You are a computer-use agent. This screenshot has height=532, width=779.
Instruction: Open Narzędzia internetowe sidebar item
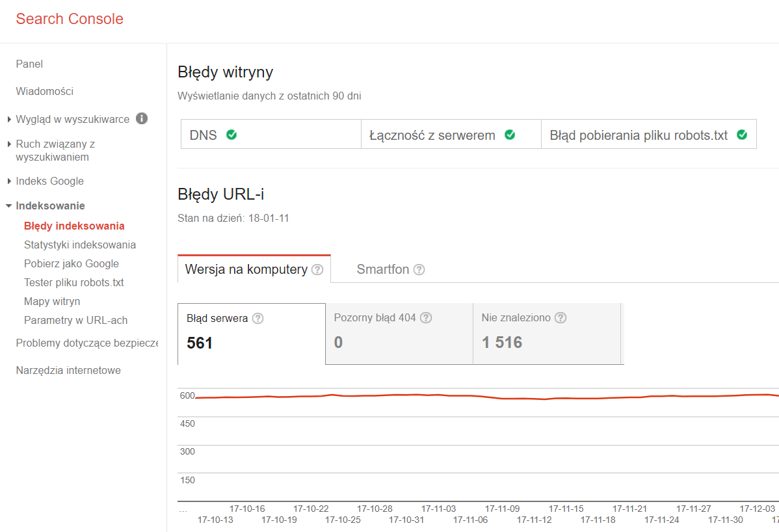(x=68, y=371)
